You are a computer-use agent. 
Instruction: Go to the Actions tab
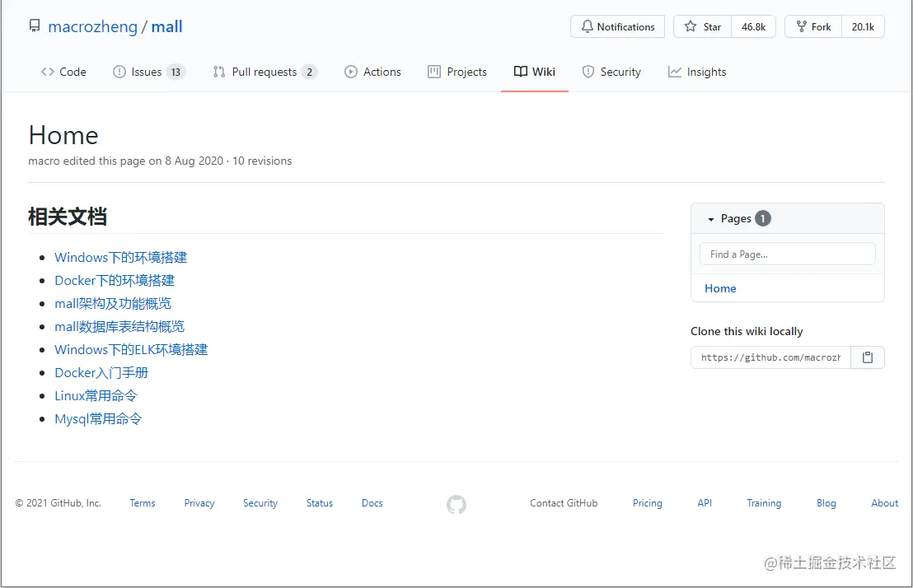372,72
